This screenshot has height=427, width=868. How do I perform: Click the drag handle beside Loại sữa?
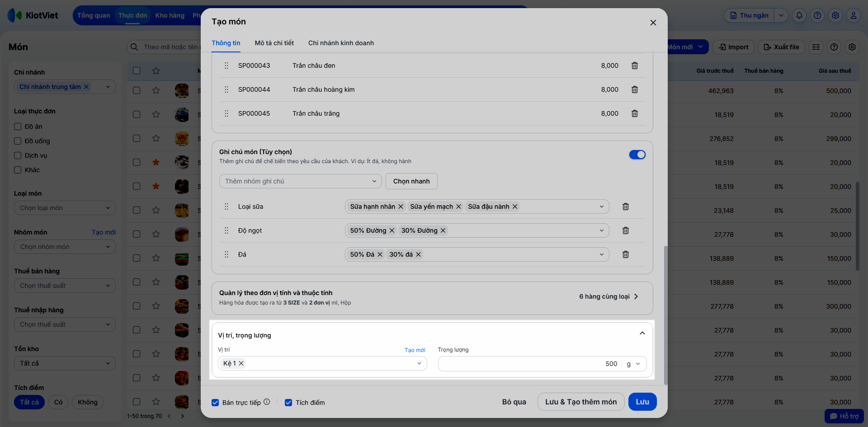[x=226, y=206]
